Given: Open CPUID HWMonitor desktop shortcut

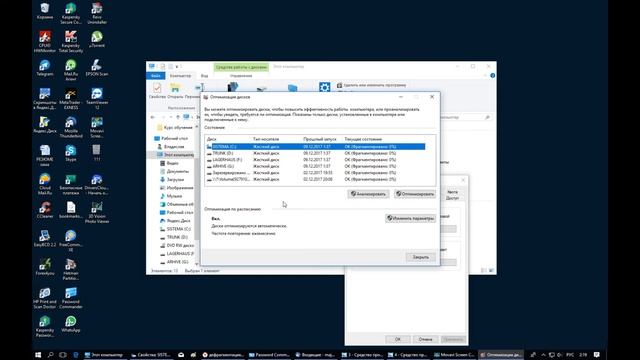Looking at the screenshot, I should tap(45, 42).
